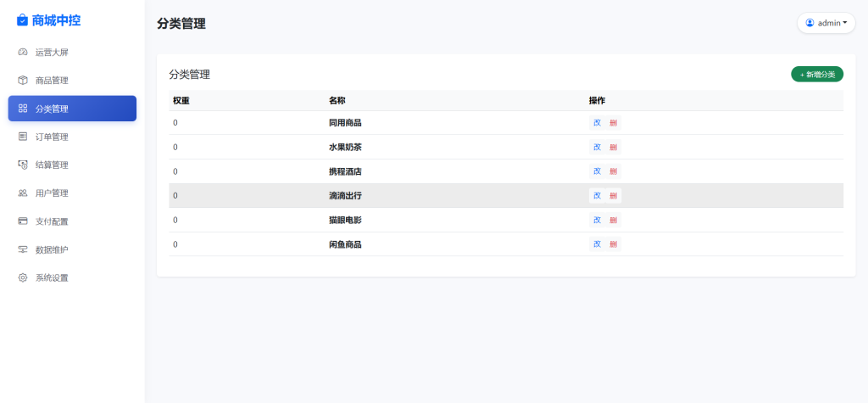Select the 猫眼电影 name cell
The image size is (868, 403).
point(345,220)
